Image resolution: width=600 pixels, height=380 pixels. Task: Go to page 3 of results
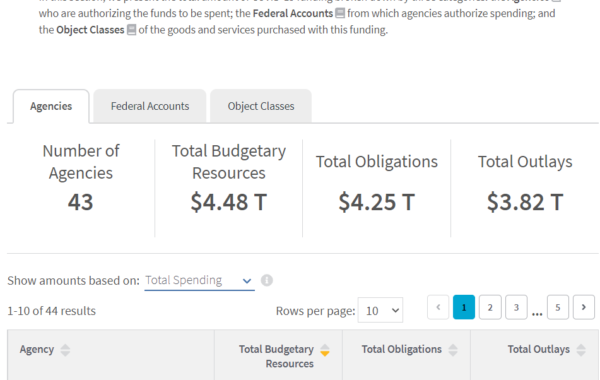coord(516,307)
